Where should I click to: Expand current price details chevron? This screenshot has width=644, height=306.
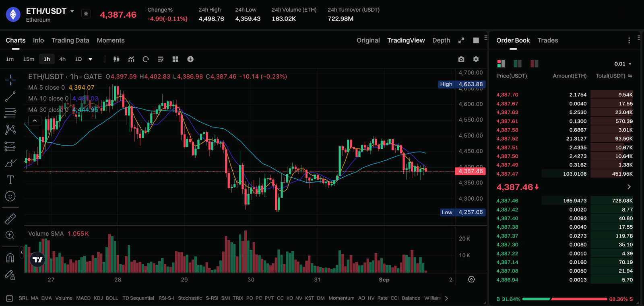click(629, 187)
